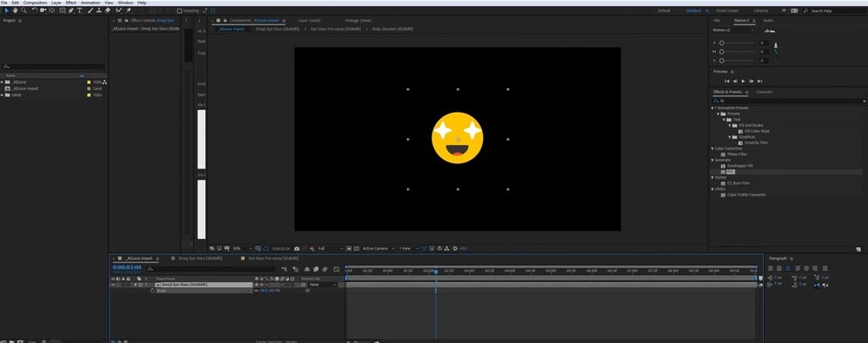Collapse the Generate category
Viewport: 868px width, 343px height.
[x=713, y=160]
